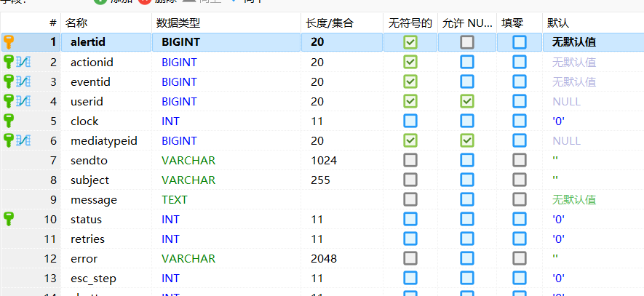Enable unsigned checkbox for clock
Viewport: 644px width, 296px height.
pos(410,121)
